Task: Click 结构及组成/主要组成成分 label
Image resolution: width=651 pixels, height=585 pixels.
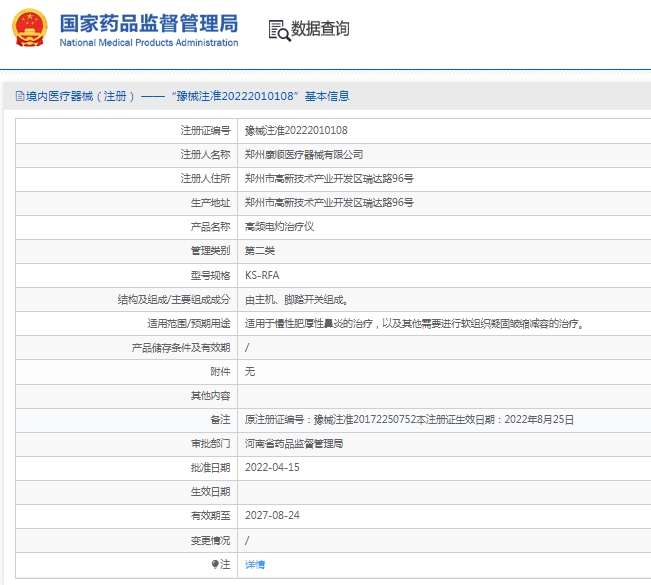Action: (x=174, y=299)
